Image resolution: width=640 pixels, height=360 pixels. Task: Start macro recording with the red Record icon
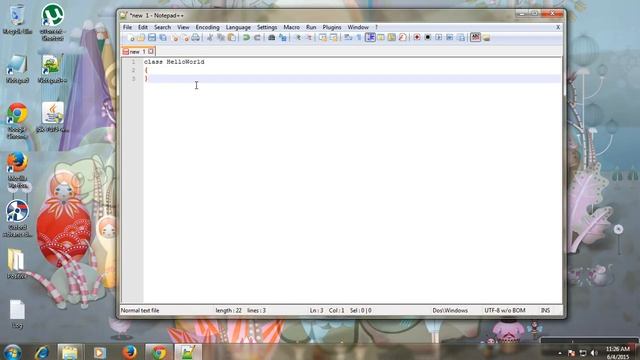[417, 38]
